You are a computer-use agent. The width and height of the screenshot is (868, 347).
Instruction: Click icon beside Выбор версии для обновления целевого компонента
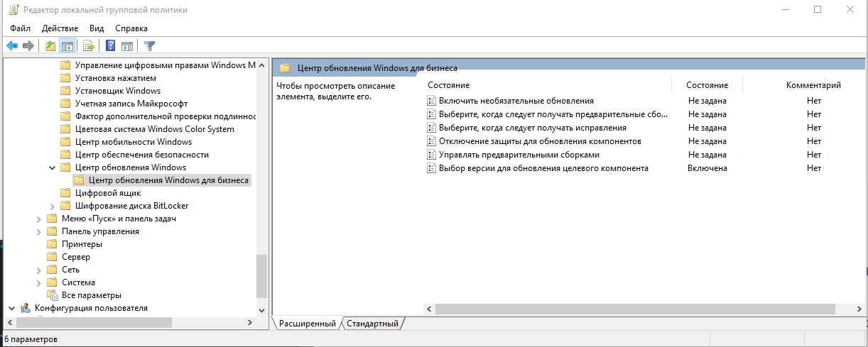[431, 168]
